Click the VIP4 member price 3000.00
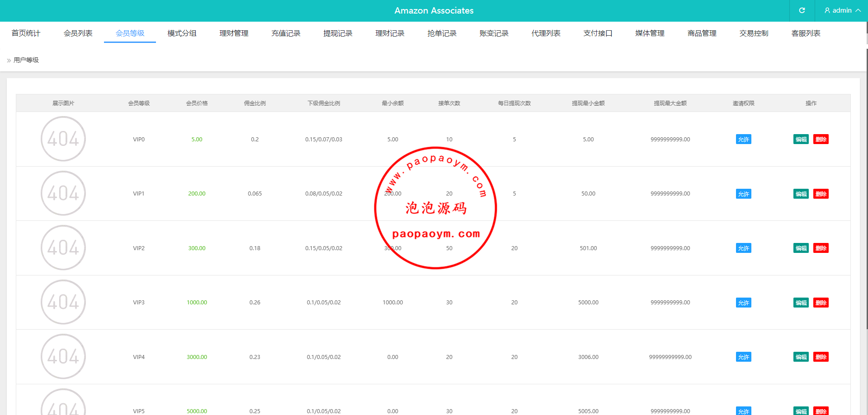Image resolution: width=868 pixels, height=415 pixels. pyautogui.click(x=197, y=357)
